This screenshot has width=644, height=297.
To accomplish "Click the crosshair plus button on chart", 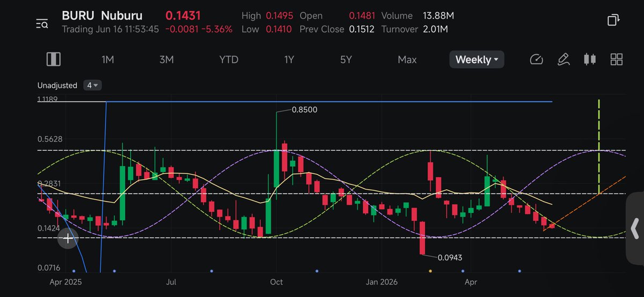I will tap(68, 239).
